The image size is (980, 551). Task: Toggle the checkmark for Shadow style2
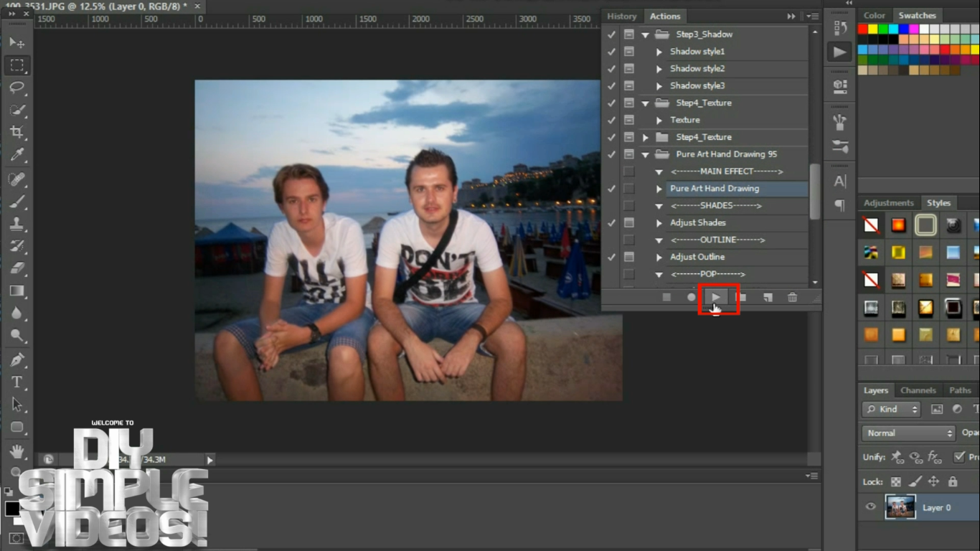point(611,69)
